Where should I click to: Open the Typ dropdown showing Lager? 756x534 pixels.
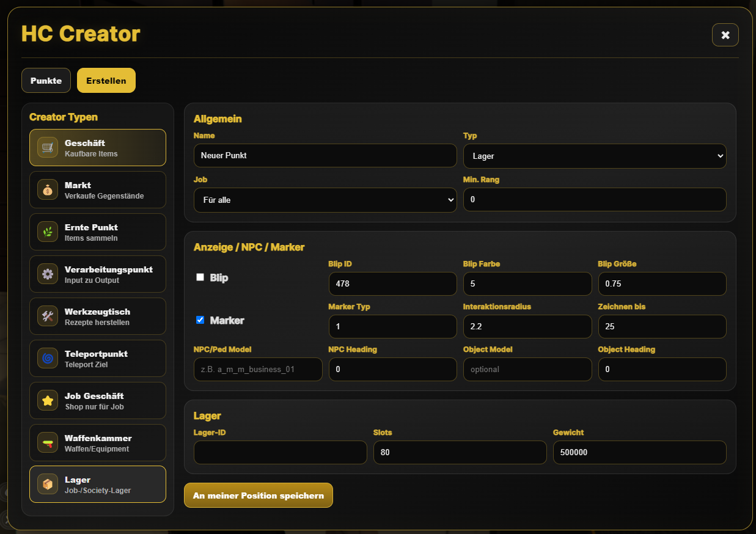[x=595, y=156]
